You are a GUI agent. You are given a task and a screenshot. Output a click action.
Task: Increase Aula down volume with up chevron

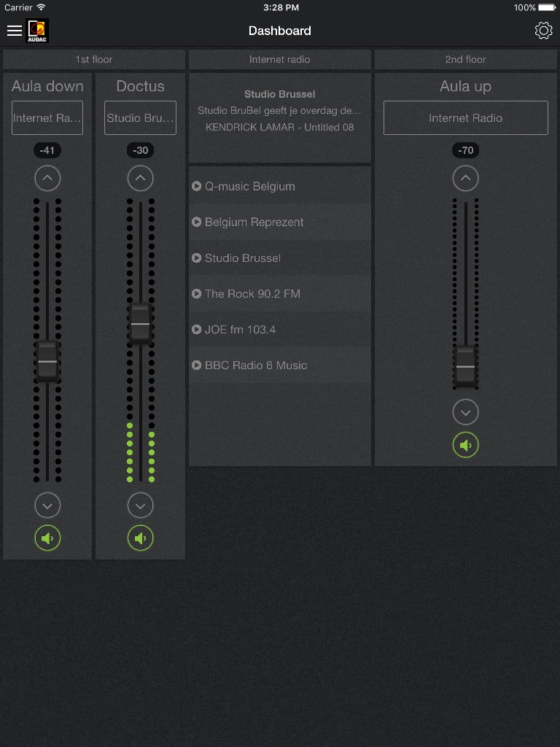tap(47, 178)
